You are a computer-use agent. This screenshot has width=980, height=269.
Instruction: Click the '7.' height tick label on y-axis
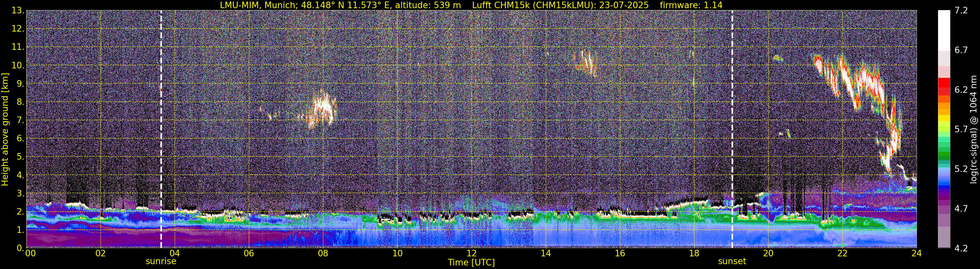[20, 120]
